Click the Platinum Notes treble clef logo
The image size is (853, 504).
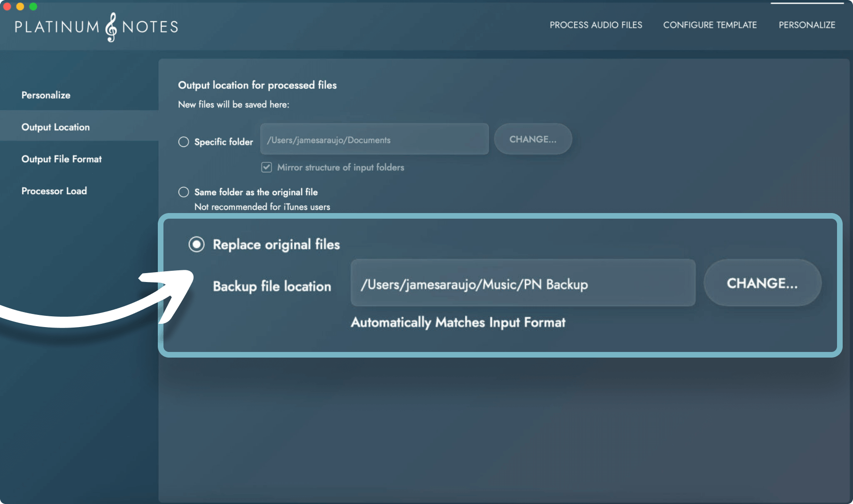click(x=111, y=27)
